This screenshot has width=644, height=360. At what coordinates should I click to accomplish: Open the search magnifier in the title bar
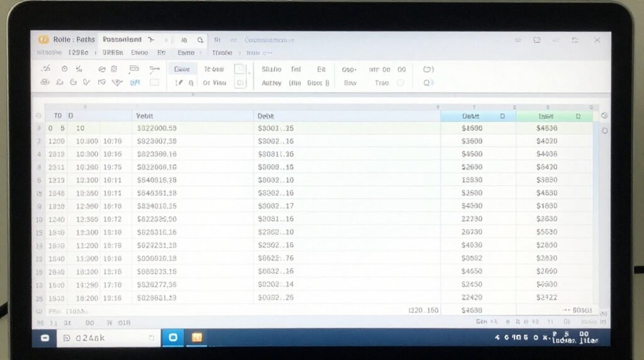(200, 40)
